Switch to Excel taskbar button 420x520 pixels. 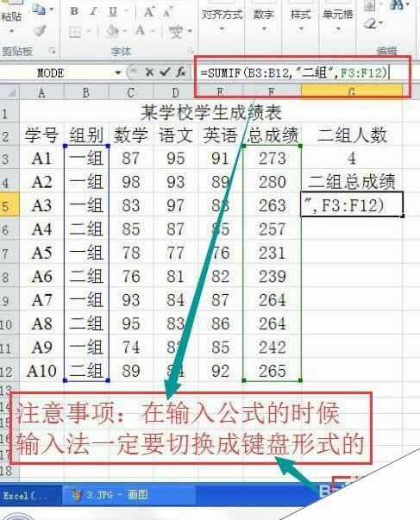[x=30, y=496]
